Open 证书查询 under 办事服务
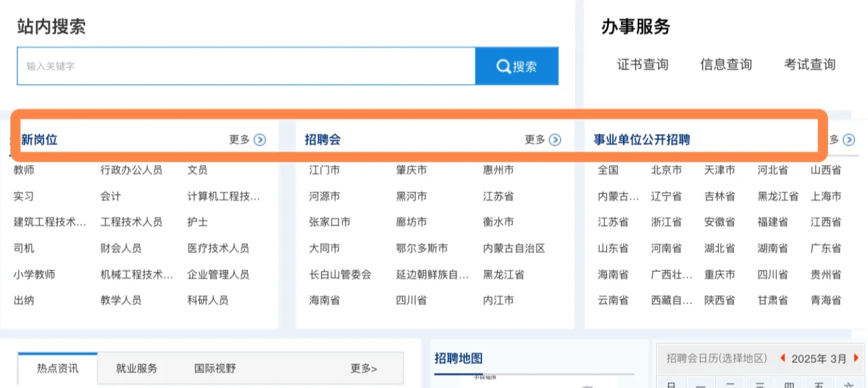 pos(642,65)
